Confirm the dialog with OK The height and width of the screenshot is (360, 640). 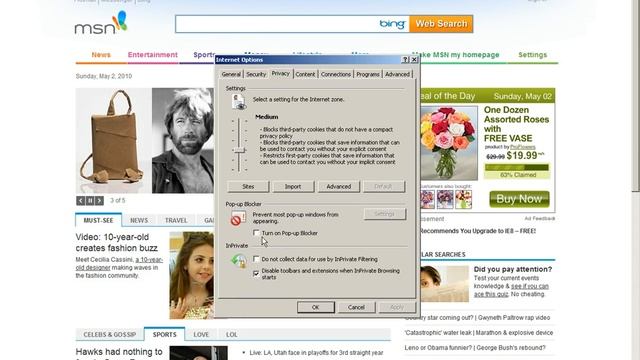coord(316,307)
